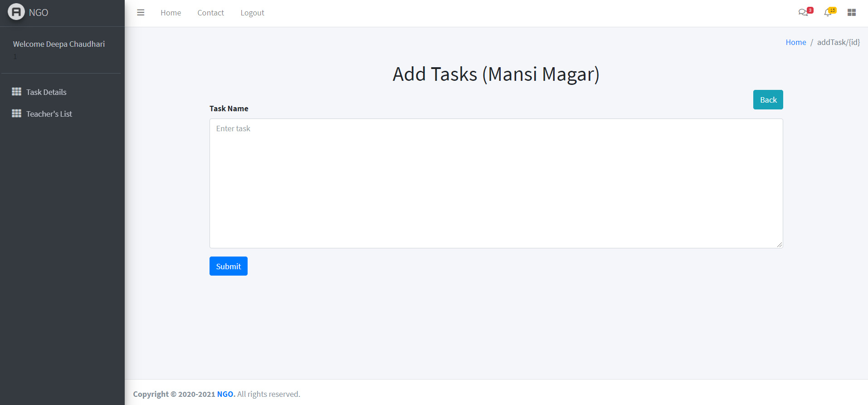This screenshot has height=405, width=868.
Task: Click the Back button
Action: coord(768,100)
